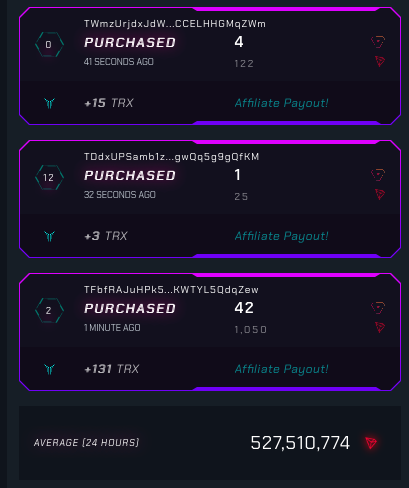Click the Affiliate Payout! text for +131 TRX
The height and width of the screenshot is (488, 409).
tap(281, 369)
